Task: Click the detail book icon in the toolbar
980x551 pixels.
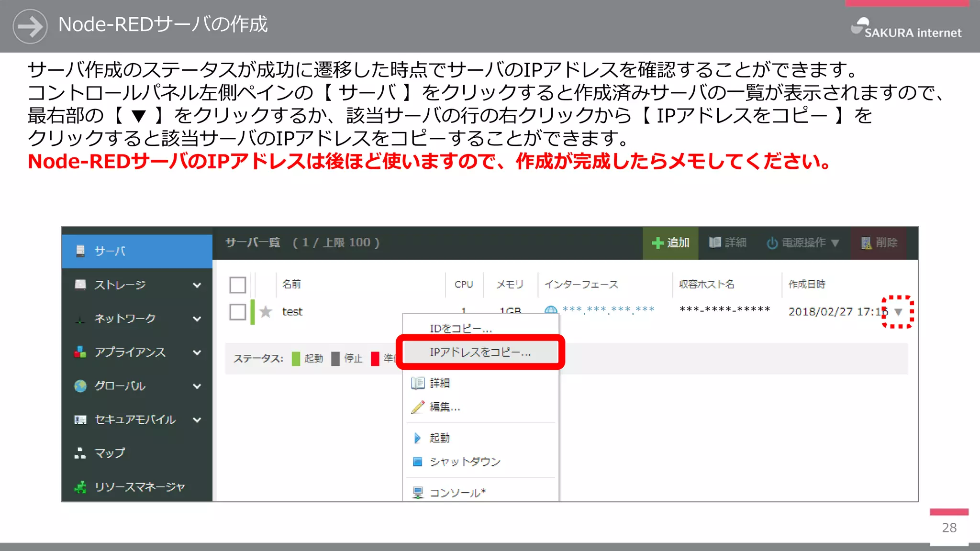Action: click(715, 242)
